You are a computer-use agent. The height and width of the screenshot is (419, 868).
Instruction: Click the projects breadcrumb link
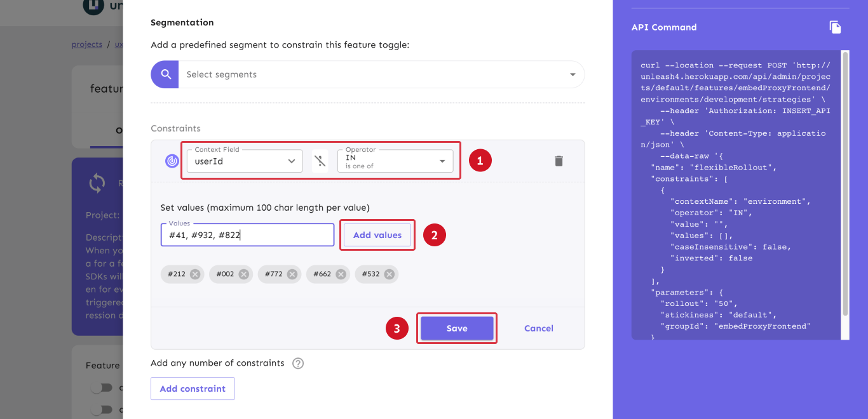86,44
